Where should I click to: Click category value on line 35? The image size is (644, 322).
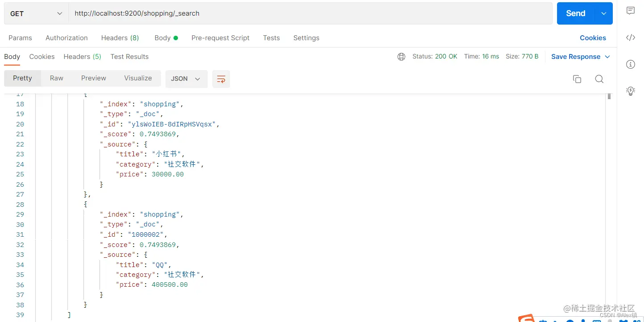[x=182, y=275]
